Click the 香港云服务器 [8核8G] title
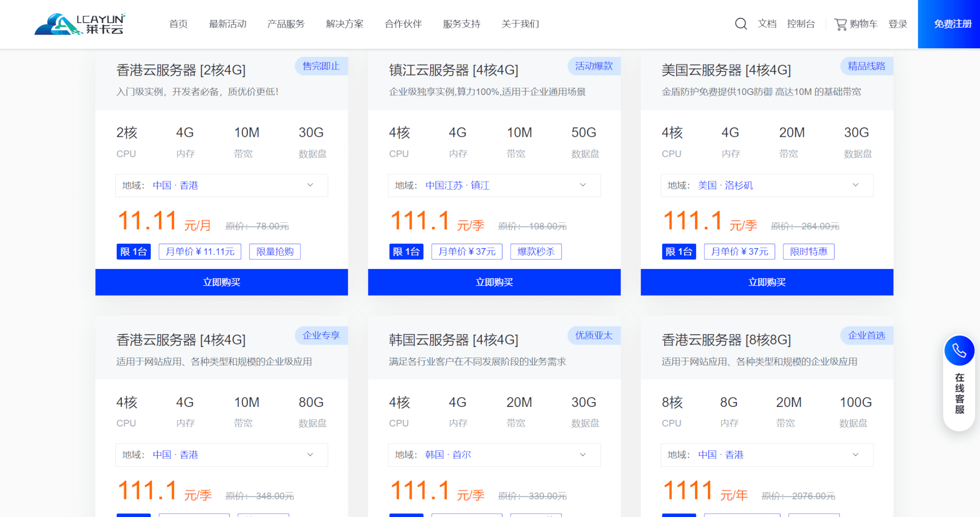The image size is (980, 517). pyautogui.click(x=726, y=340)
